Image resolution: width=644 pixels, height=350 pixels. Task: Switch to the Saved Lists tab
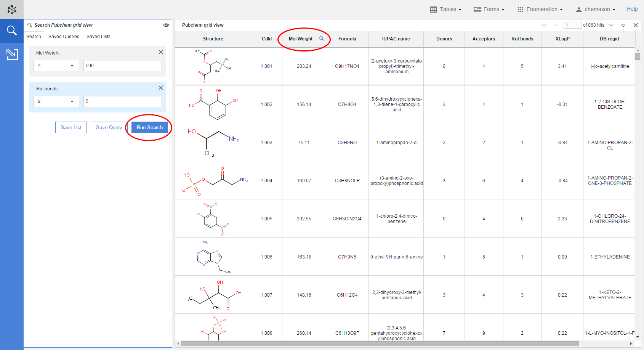pos(98,37)
